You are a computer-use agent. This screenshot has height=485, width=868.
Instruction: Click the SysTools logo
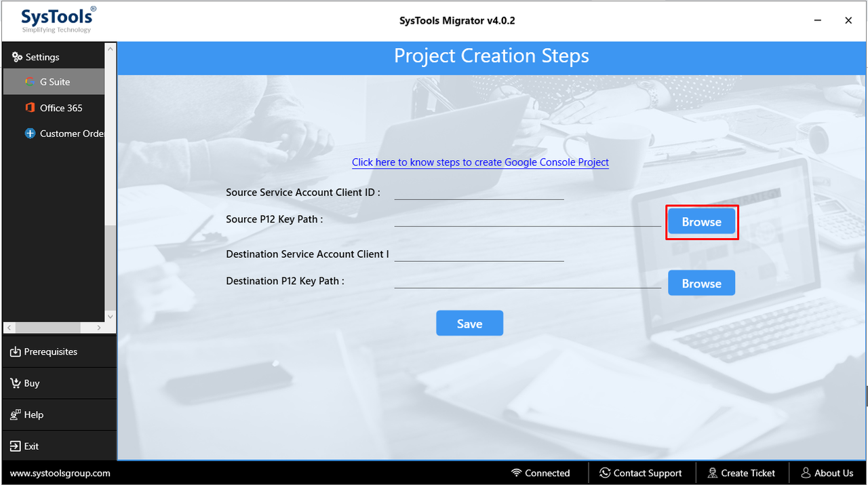pos(58,20)
